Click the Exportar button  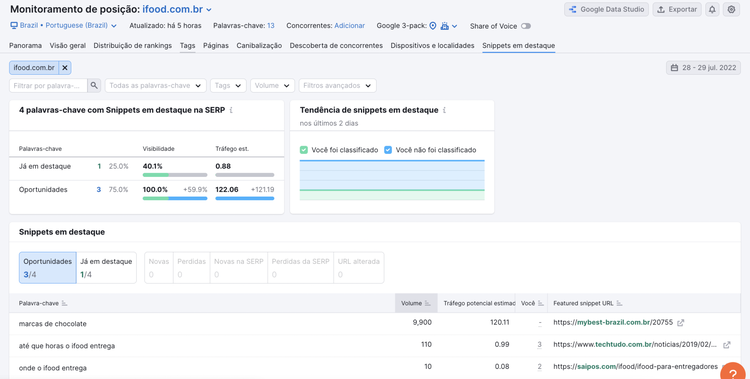(677, 10)
